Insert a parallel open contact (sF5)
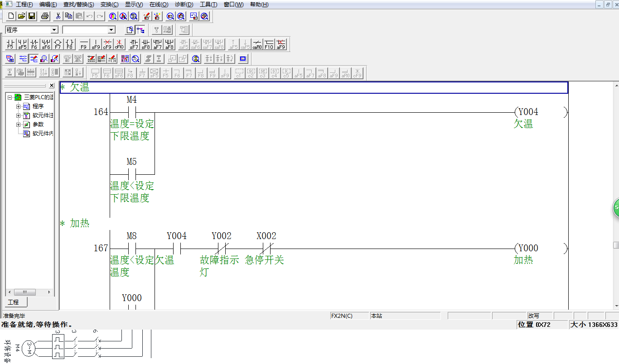The image size is (619, 364). point(22,44)
